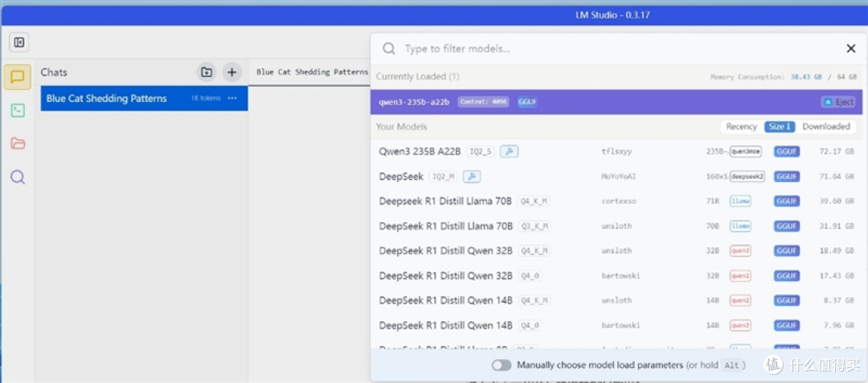Load Qwen3 235B A22B model
Screen dimensions: 868x383
(x=616, y=152)
